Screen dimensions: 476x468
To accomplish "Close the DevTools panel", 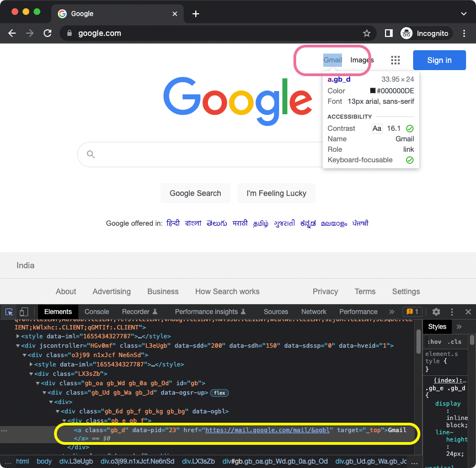I will [x=468, y=312].
